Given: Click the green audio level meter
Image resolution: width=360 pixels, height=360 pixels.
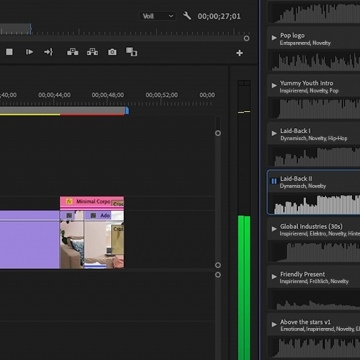Looking at the screenshot, I should pos(244,287).
